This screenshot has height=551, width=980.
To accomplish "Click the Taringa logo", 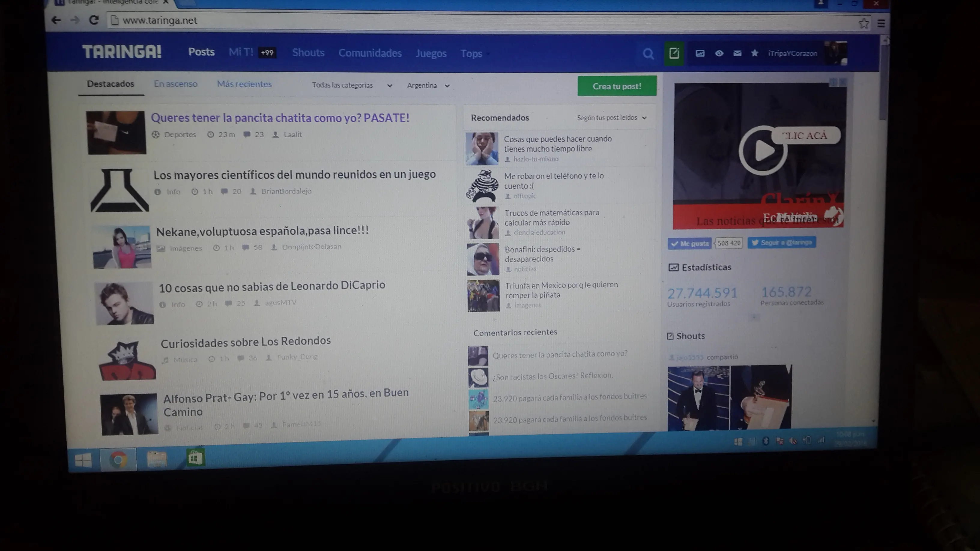I will click(122, 52).
